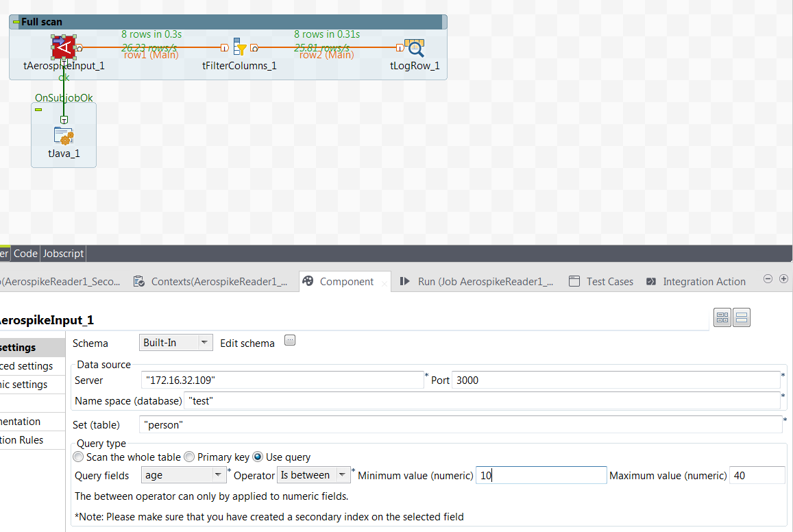Open the Code tab
The image size is (793, 532).
click(25, 254)
